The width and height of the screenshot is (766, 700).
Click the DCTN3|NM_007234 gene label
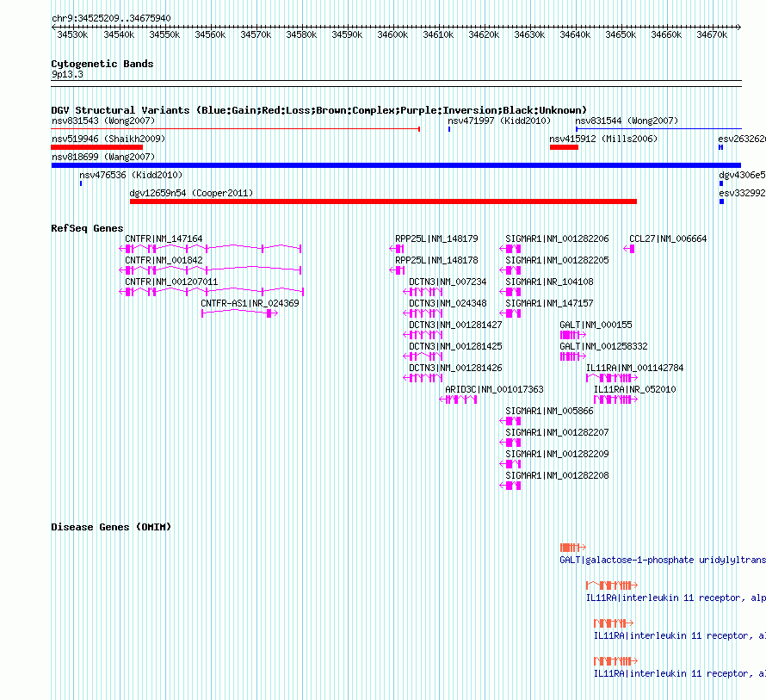pos(448,282)
